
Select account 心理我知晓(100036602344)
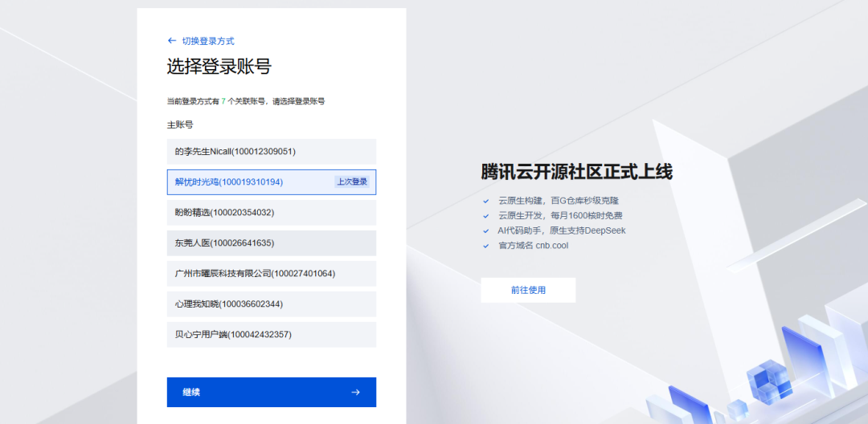272,304
